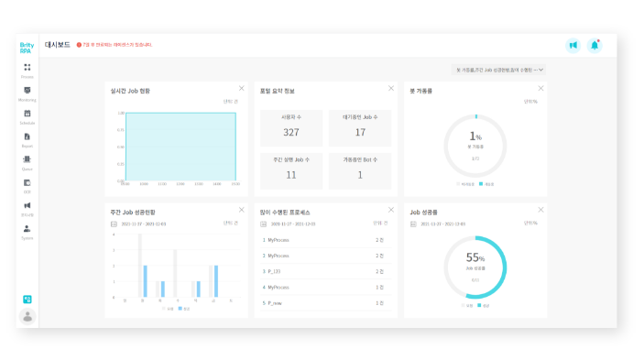Click the 대기중인 Job 수 card showing 17
Image resolution: width=644 pixels, height=360 pixels.
(360, 127)
